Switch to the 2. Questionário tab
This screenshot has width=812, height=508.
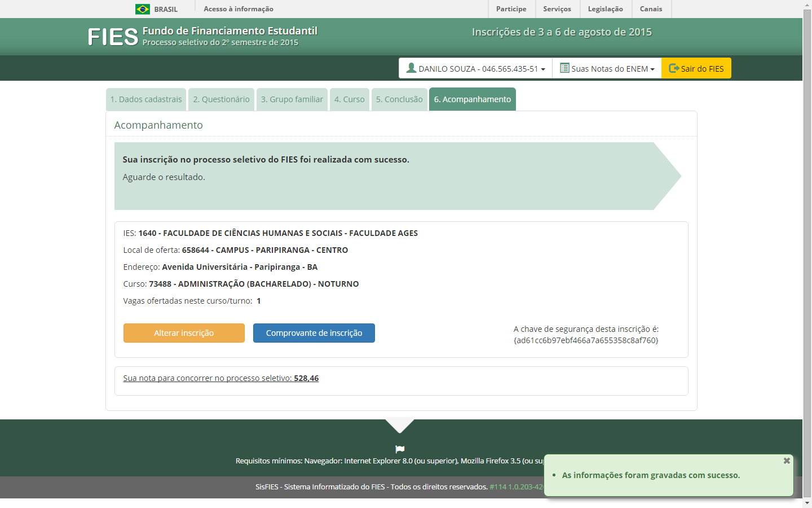[x=221, y=99]
